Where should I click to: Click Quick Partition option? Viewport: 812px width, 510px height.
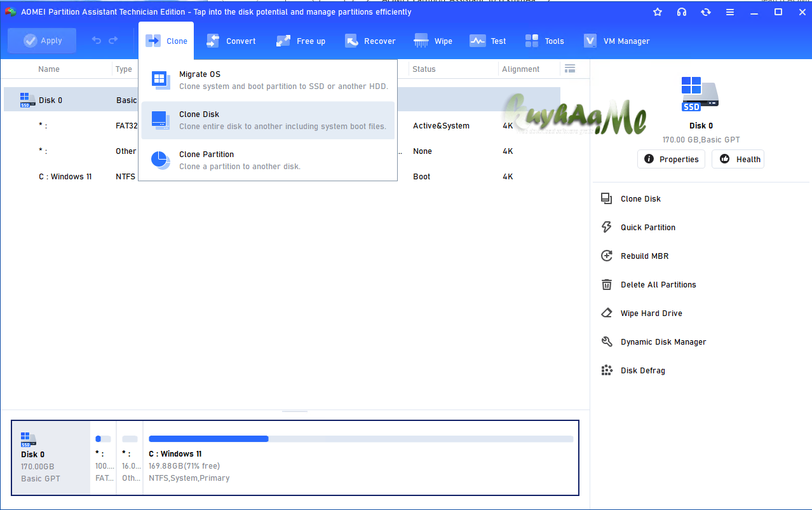click(x=648, y=227)
